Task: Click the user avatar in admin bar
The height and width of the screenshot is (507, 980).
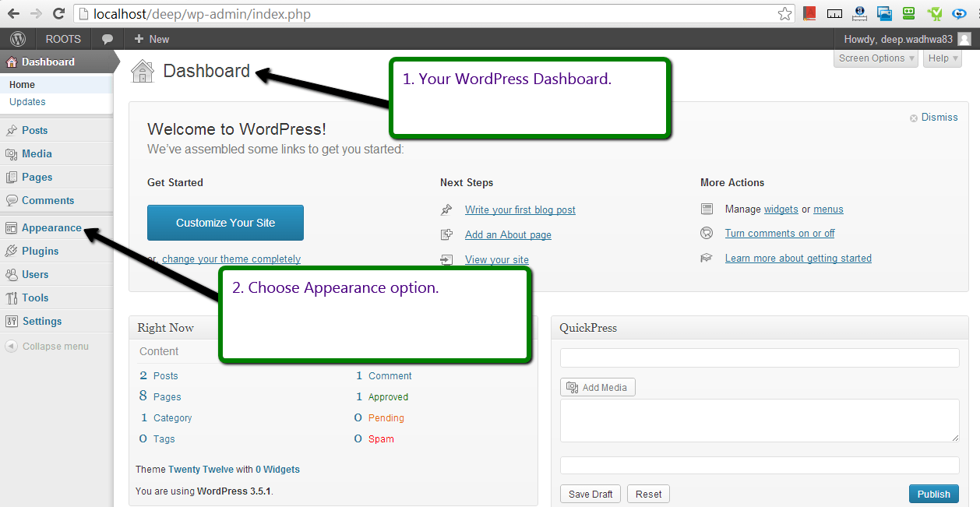Action: click(x=964, y=39)
